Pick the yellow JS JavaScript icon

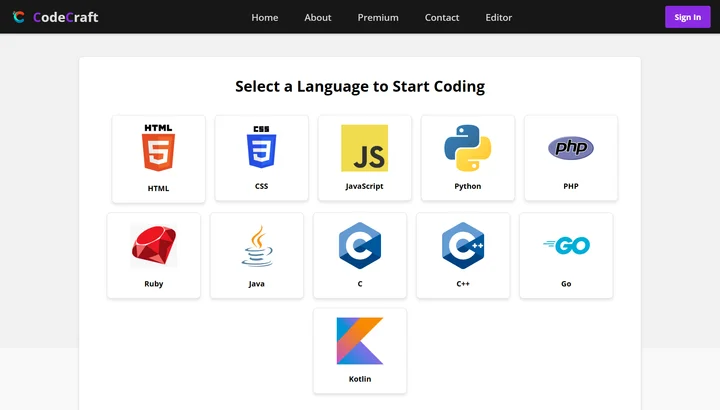(365, 148)
